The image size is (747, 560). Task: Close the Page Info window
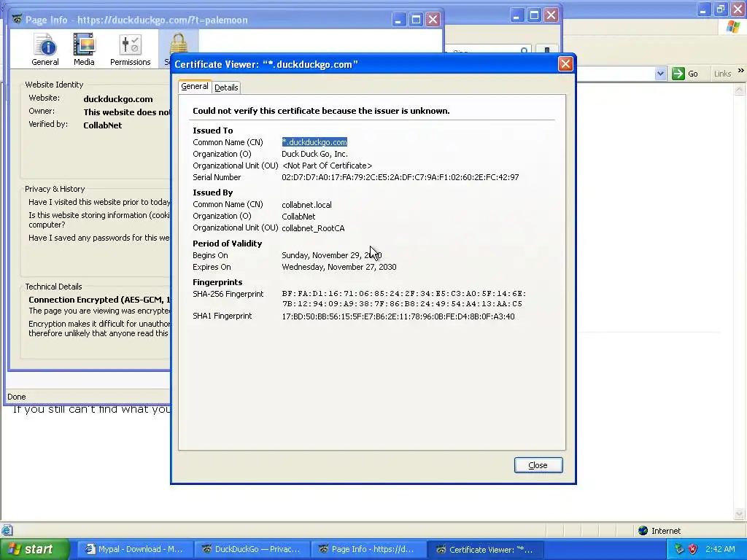[x=433, y=20]
